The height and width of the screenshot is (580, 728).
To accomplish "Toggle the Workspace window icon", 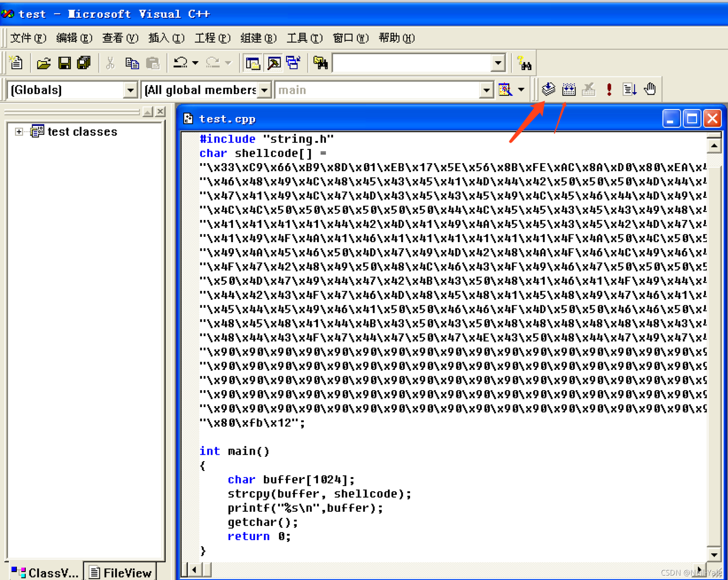I will (x=253, y=63).
